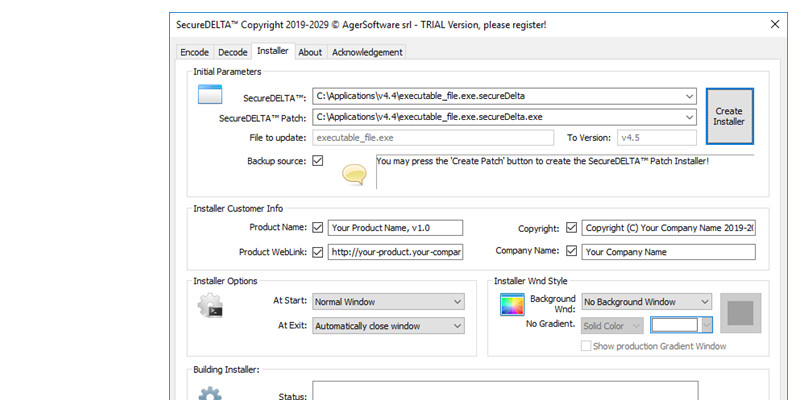Toggle the Copyright checkbox

point(571,228)
